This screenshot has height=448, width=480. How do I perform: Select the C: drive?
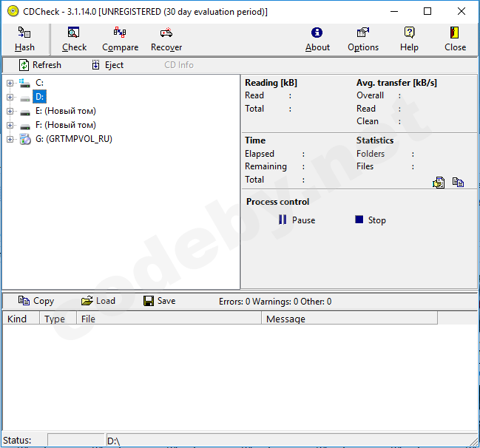tap(39, 83)
